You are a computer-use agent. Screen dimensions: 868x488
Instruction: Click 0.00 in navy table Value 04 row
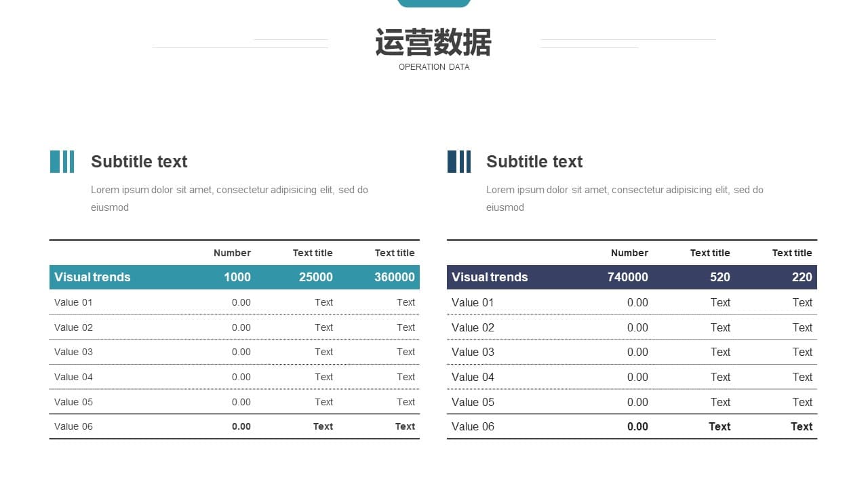coord(637,377)
